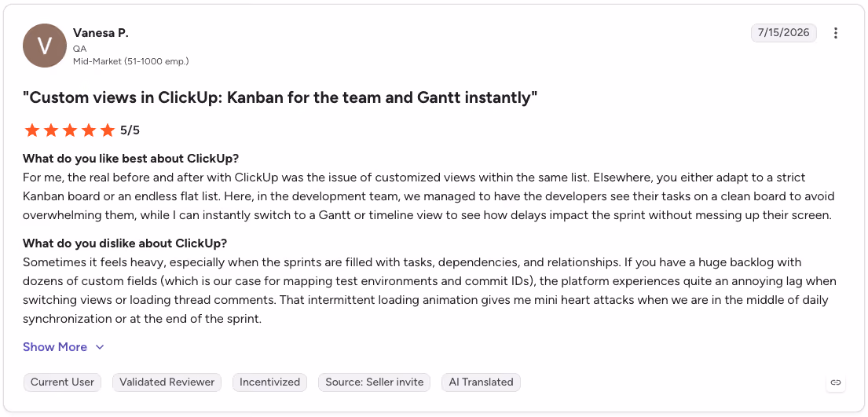
Task: Click the AI Translated badge
Action: click(481, 382)
